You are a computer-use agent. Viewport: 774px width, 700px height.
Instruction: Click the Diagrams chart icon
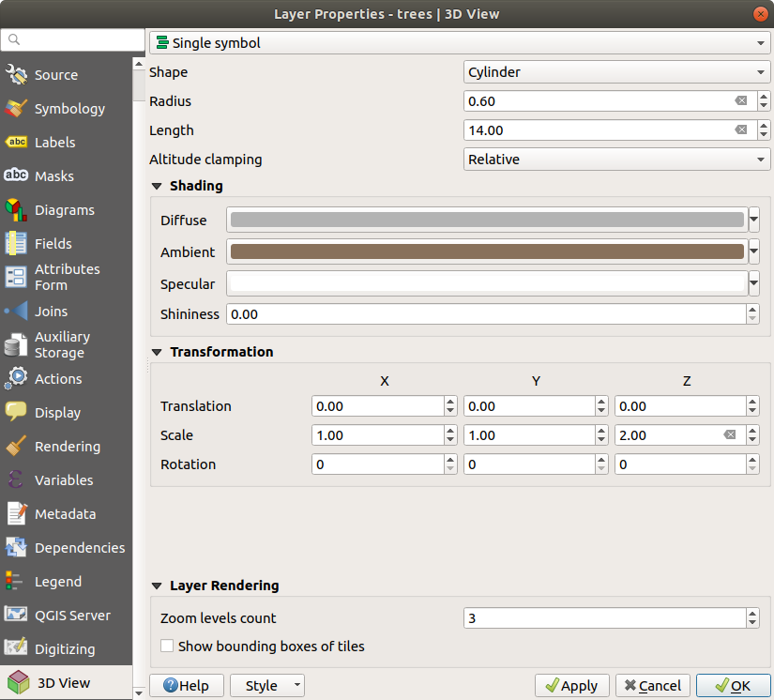(x=16, y=210)
